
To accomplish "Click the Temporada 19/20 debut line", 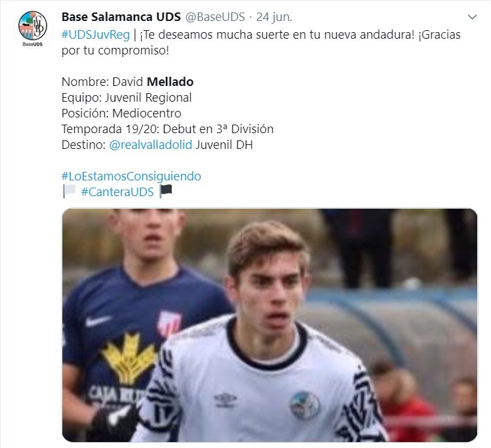I will [x=168, y=129].
